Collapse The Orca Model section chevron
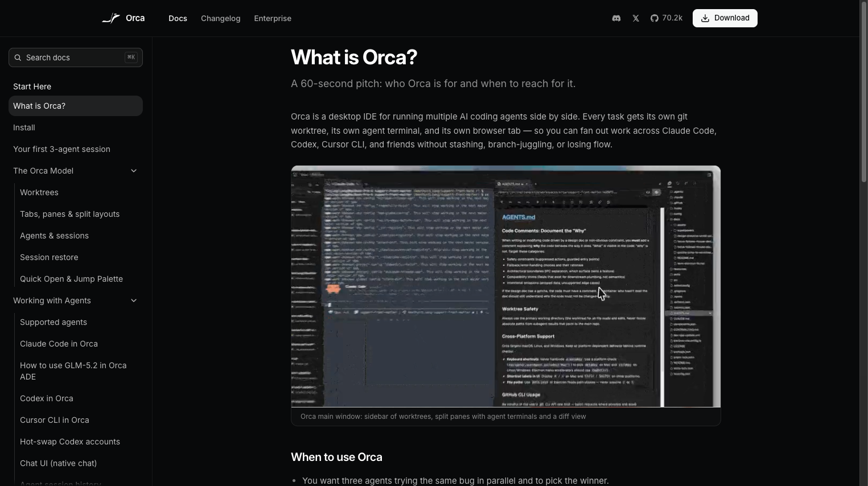Image resolution: width=868 pixels, height=486 pixels. click(134, 171)
